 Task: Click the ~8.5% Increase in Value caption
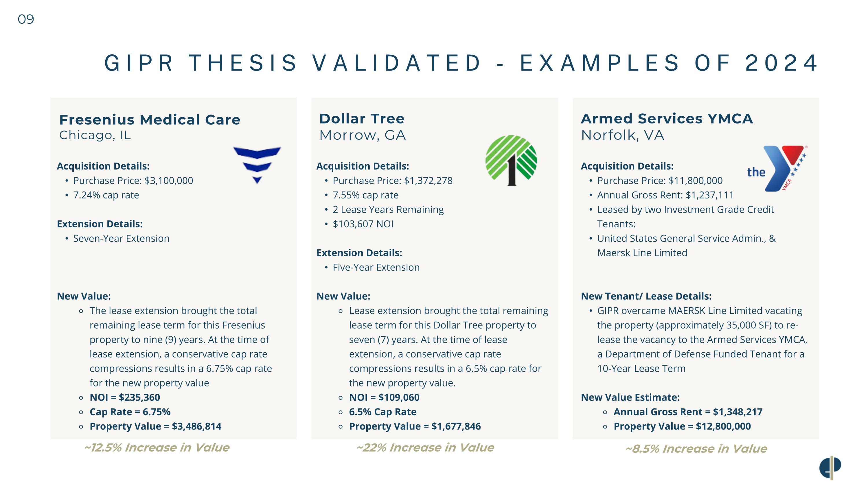696,449
